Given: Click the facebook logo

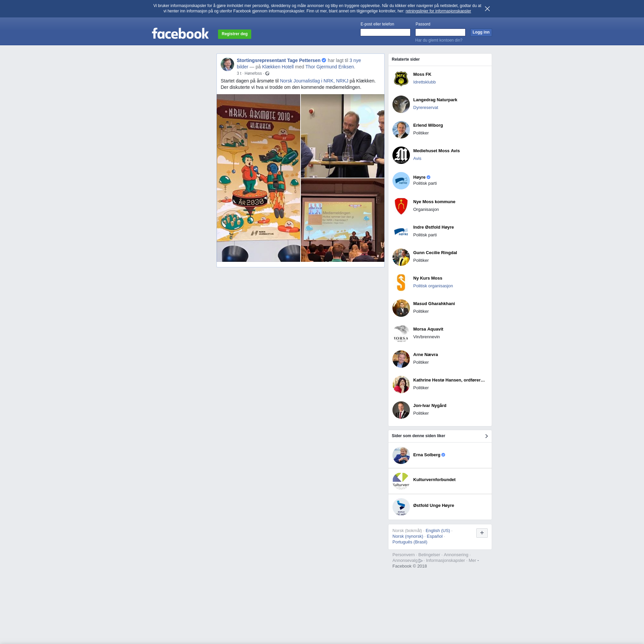Looking at the screenshot, I should coord(180,34).
